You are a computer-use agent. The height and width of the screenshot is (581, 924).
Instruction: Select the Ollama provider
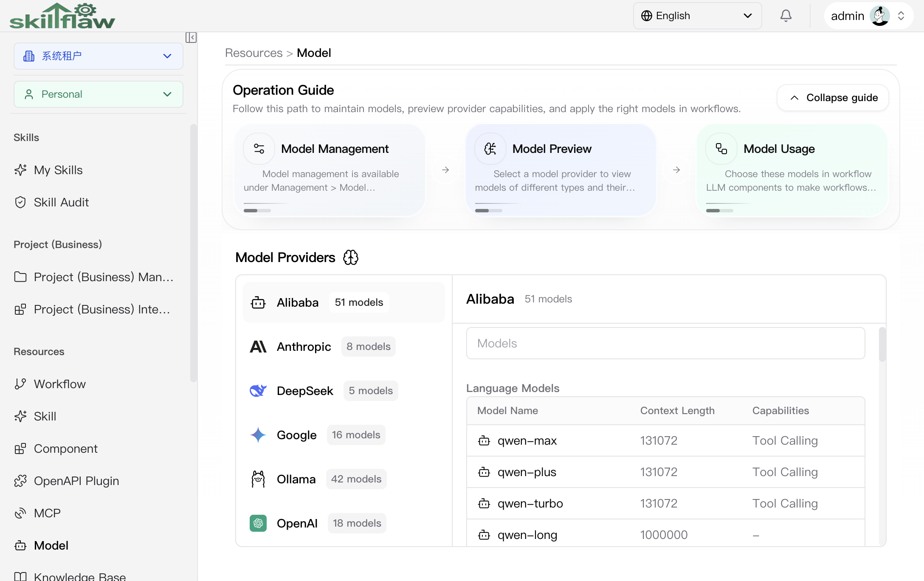(344, 479)
